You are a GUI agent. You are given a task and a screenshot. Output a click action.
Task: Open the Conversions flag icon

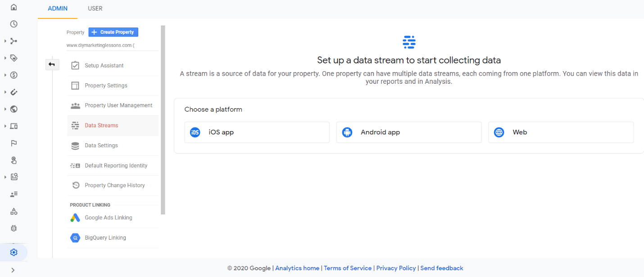[14, 143]
